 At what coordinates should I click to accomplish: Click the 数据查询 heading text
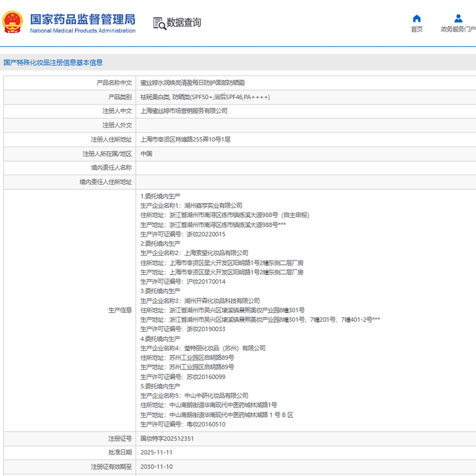(184, 23)
